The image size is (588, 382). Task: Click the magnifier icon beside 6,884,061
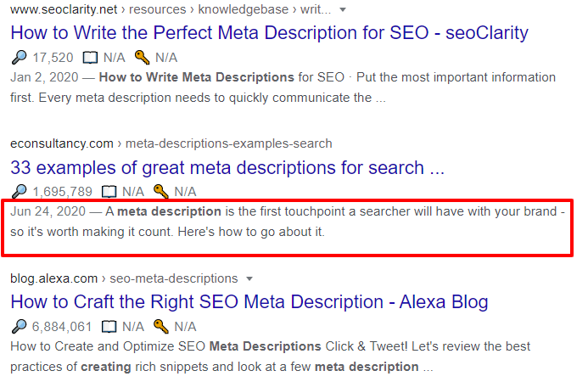20,326
